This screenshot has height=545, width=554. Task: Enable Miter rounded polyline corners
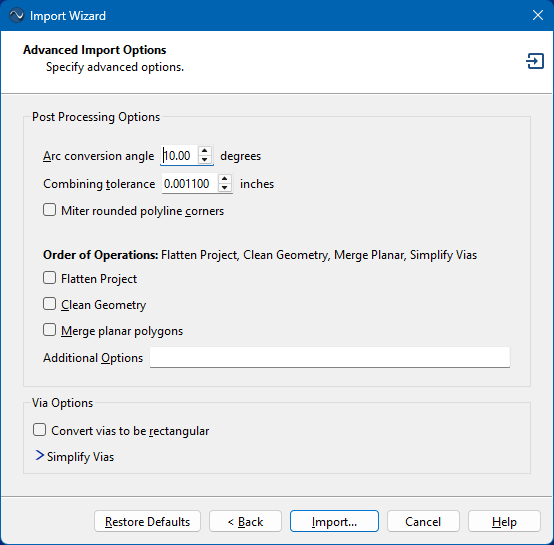click(x=49, y=210)
